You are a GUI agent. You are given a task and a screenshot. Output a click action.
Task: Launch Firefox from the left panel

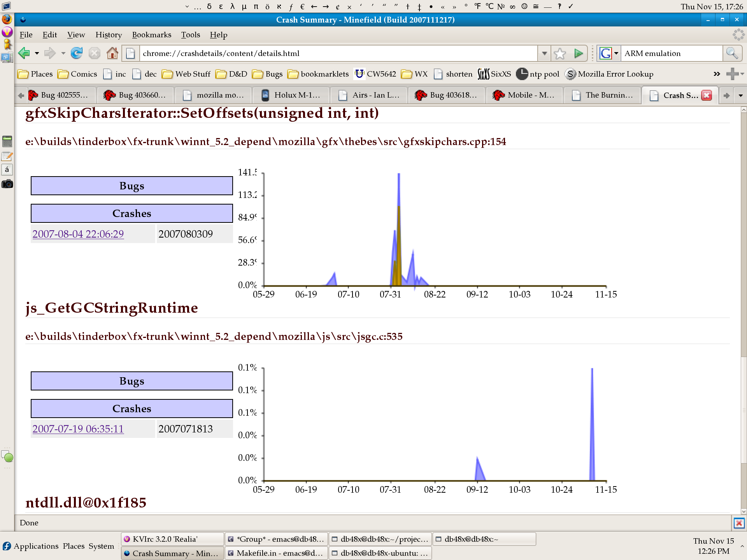[7, 19]
